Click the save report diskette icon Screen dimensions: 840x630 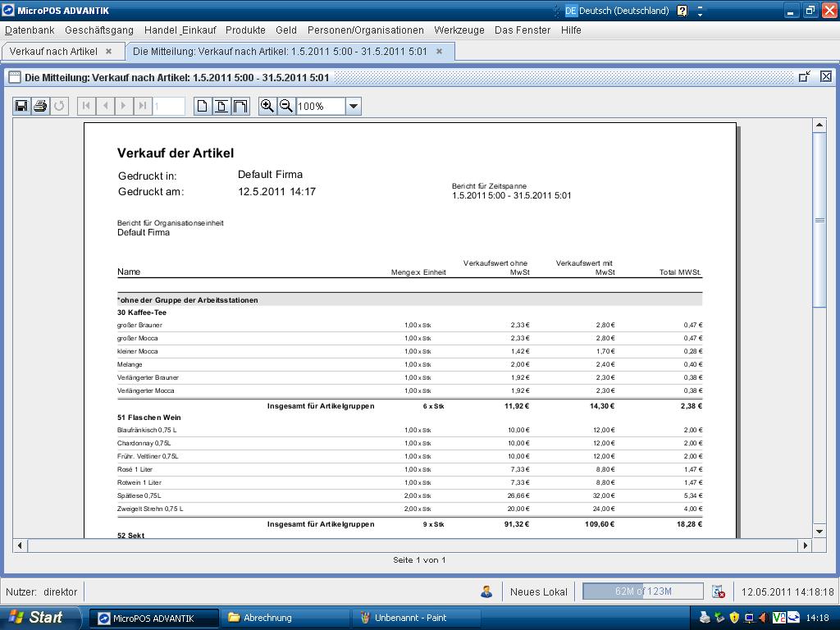(22, 106)
